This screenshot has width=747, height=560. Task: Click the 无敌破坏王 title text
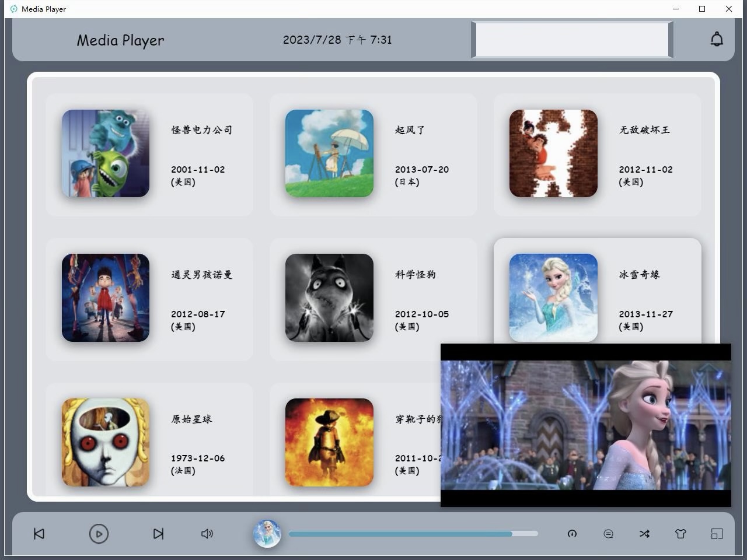click(645, 130)
